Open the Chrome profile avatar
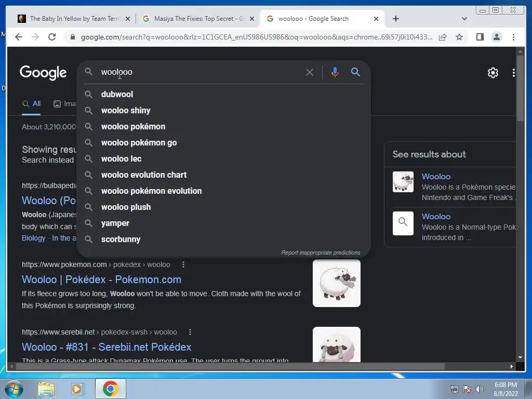 (497, 37)
